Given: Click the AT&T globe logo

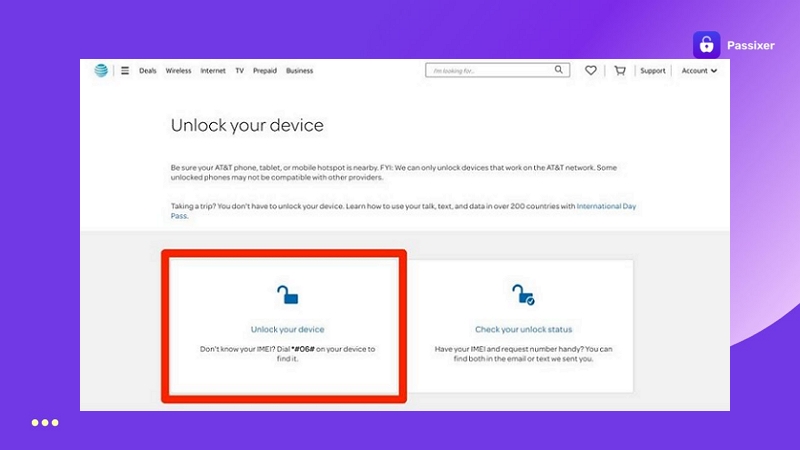Looking at the screenshot, I should [x=100, y=71].
